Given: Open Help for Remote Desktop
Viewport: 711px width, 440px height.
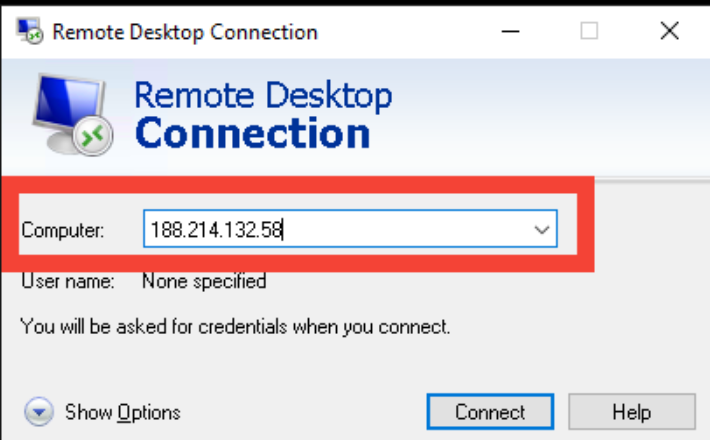Looking at the screenshot, I should pyautogui.click(x=631, y=412).
